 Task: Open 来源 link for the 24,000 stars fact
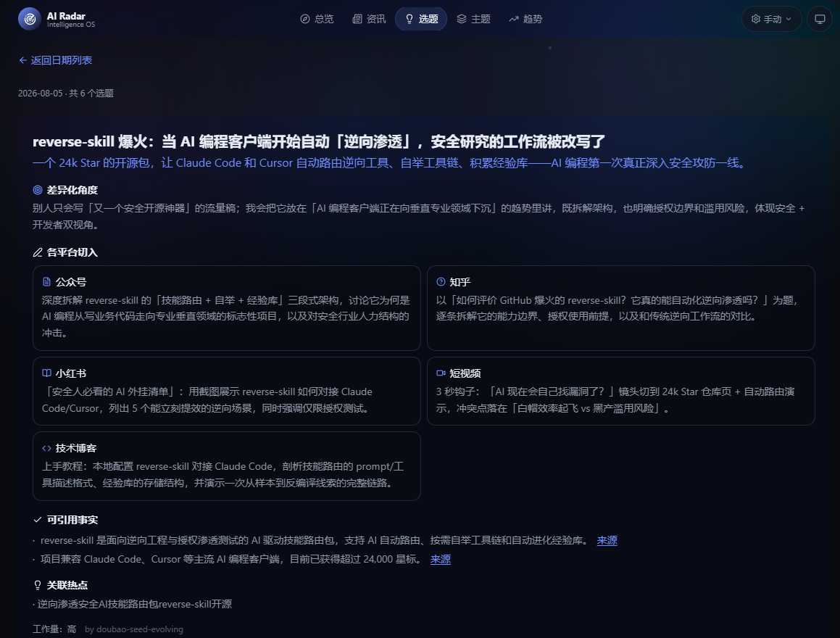tap(441, 559)
